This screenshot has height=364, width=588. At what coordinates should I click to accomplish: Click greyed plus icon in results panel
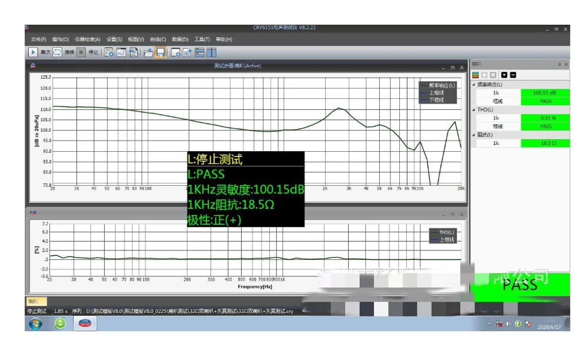(484, 75)
